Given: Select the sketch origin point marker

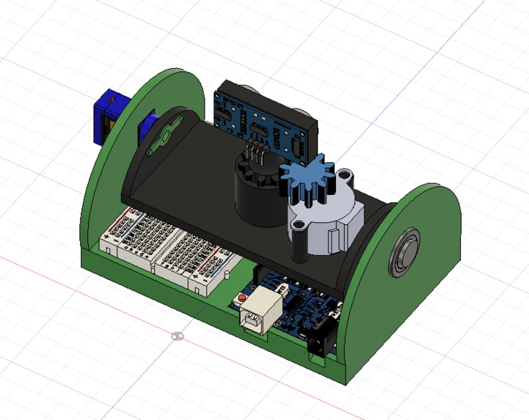Looking at the screenshot, I should click(x=178, y=336).
